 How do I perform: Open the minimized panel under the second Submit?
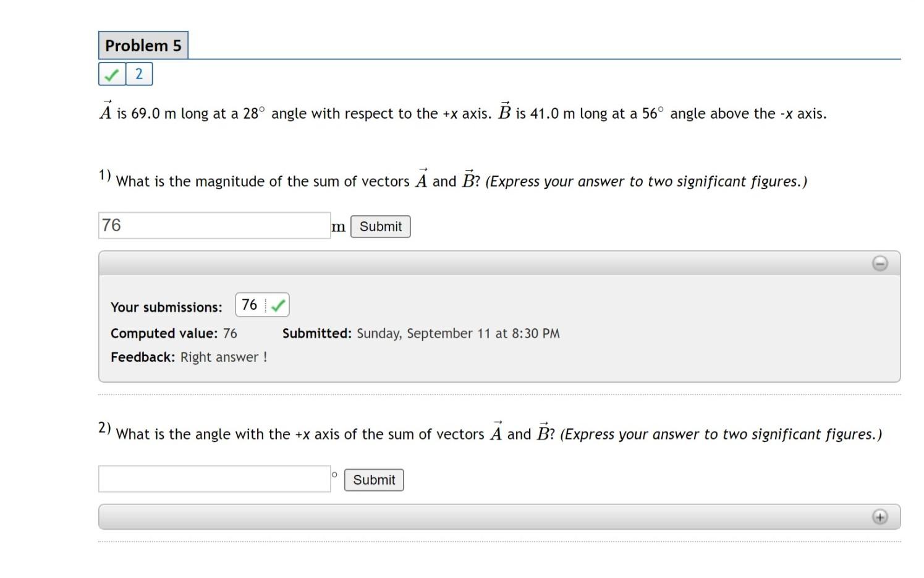tap(880, 516)
